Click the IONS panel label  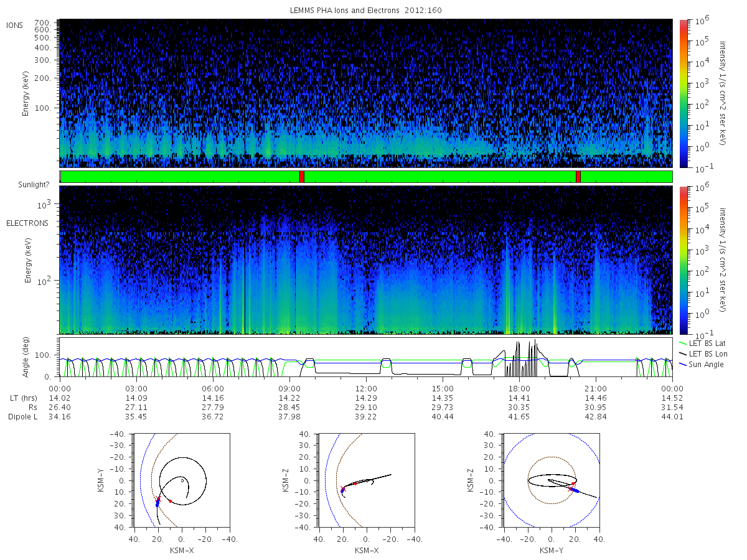(x=15, y=25)
